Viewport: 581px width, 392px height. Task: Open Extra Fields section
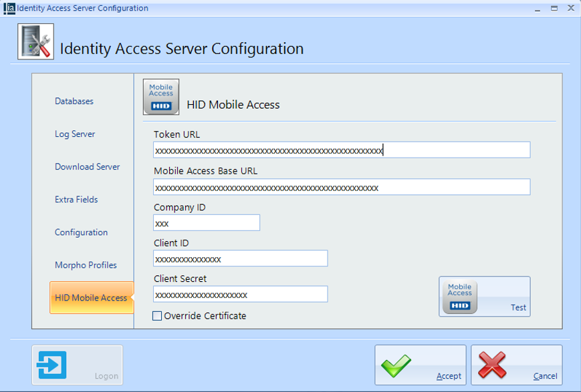tap(76, 200)
